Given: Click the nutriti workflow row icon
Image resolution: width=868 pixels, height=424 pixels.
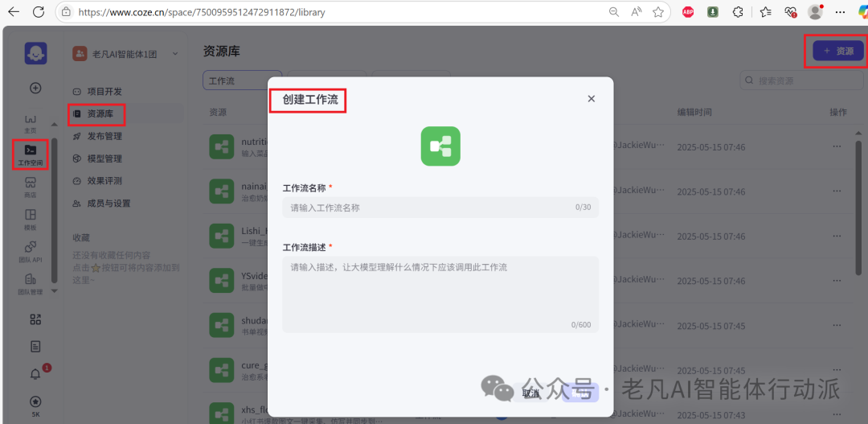Looking at the screenshot, I should pos(222,146).
